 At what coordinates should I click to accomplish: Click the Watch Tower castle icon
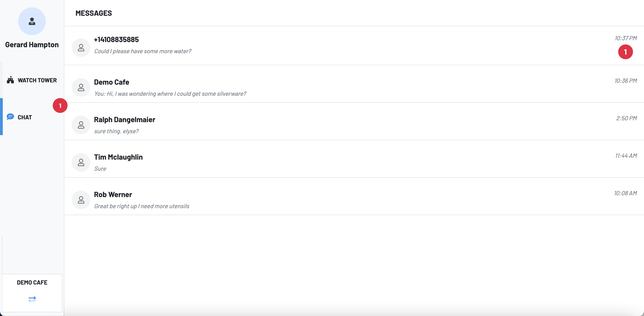(10, 80)
